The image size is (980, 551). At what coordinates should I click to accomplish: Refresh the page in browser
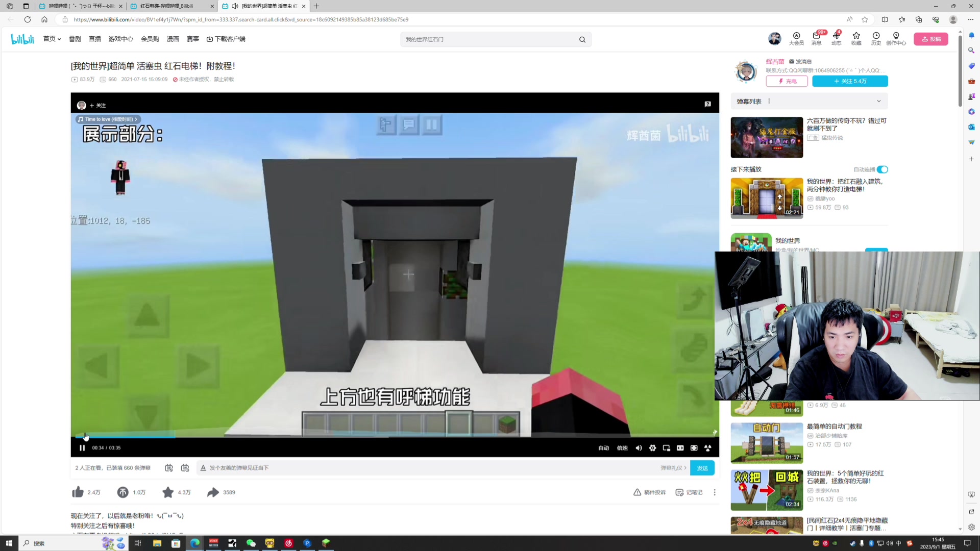(x=28, y=19)
